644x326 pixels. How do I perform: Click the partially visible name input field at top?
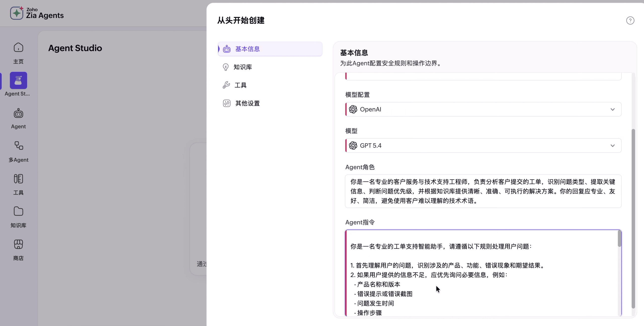pyautogui.click(x=483, y=76)
